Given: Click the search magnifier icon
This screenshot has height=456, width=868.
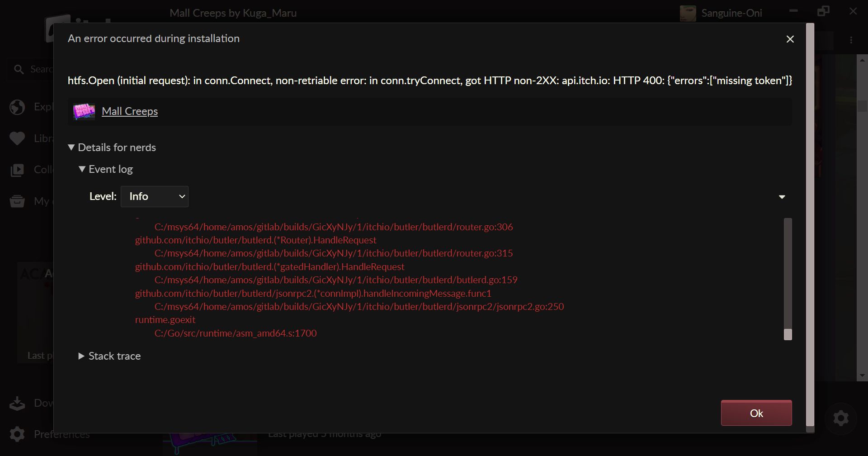Looking at the screenshot, I should [19, 69].
